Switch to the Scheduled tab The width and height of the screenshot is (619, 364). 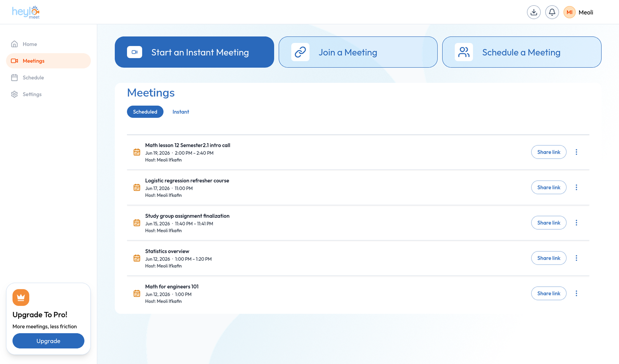pos(145,112)
